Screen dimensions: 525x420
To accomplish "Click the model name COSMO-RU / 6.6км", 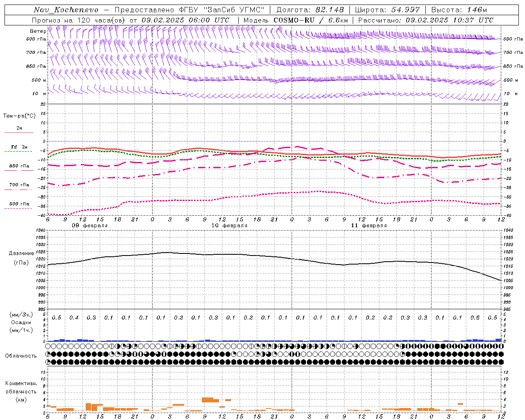I will pos(310,20).
